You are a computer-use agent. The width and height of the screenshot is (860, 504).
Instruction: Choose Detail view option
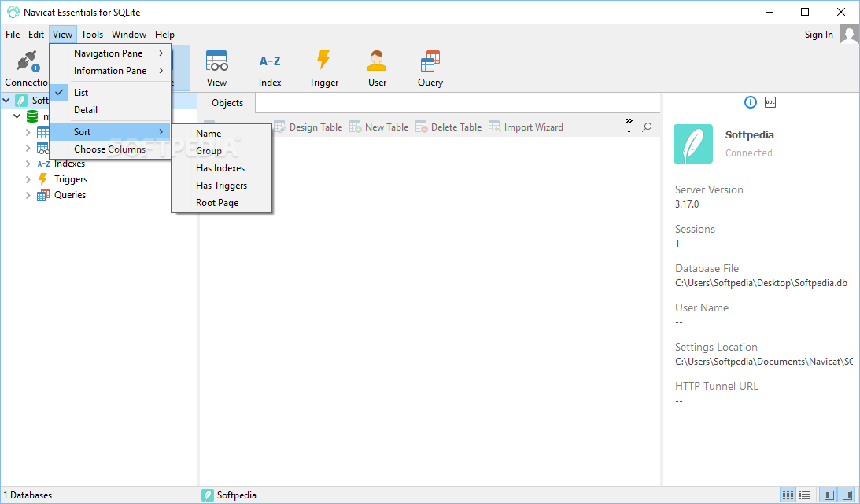(x=110, y=110)
